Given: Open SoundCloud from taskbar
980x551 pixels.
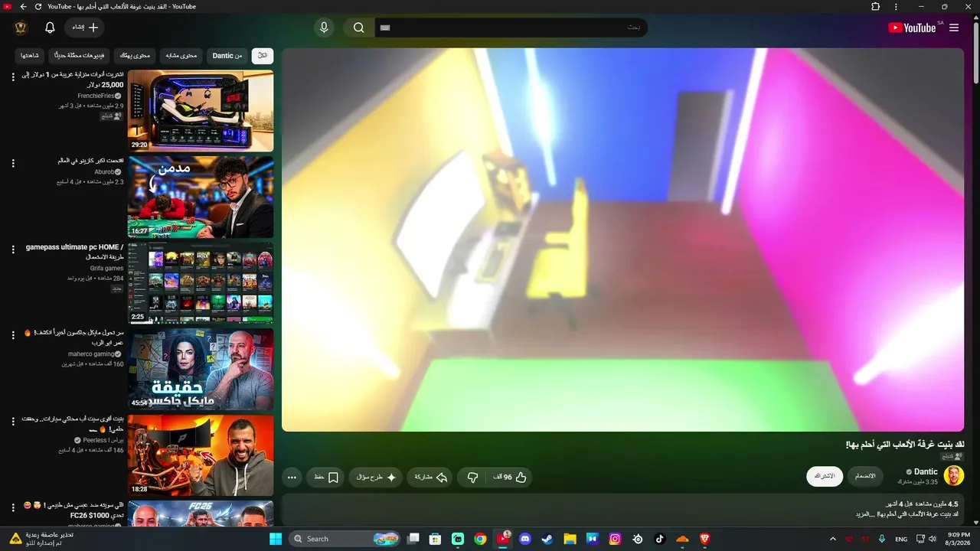Looking at the screenshot, I should coord(682,539).
